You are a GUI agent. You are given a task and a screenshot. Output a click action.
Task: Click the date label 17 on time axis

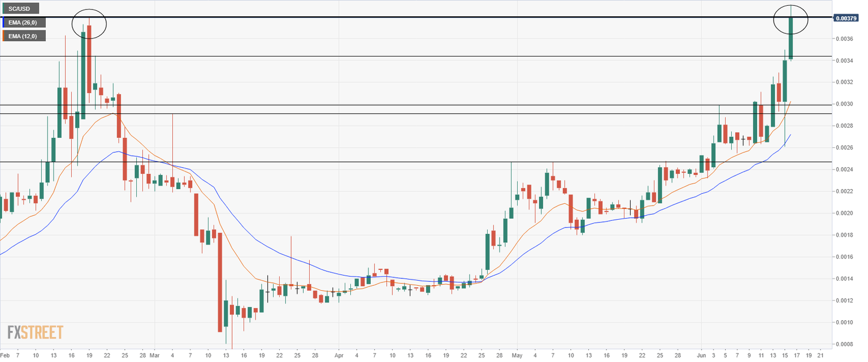pyautogui.click(x=797, y=356)
